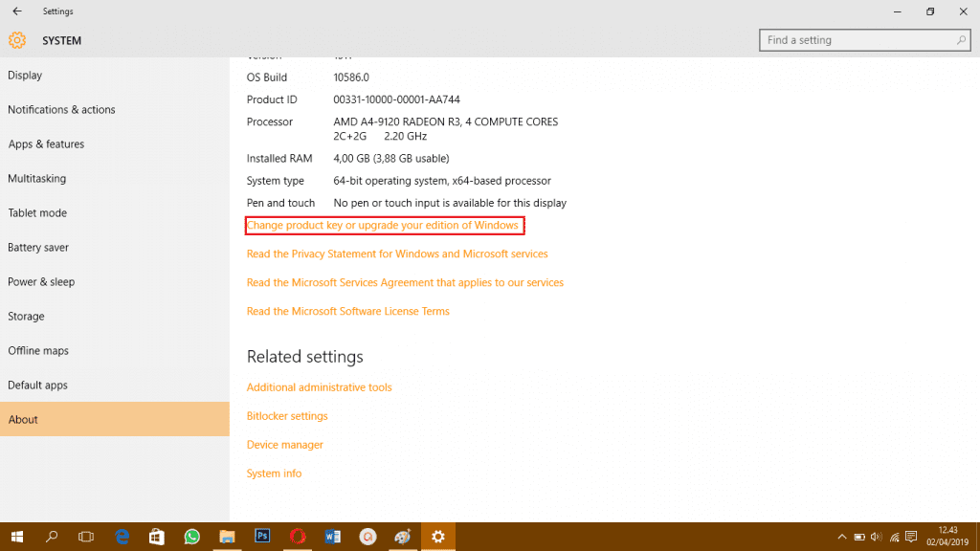Open the round orange app taskbar icon
Image resolution: width=980 pixels, height=551 pixels.
[368, 537]
